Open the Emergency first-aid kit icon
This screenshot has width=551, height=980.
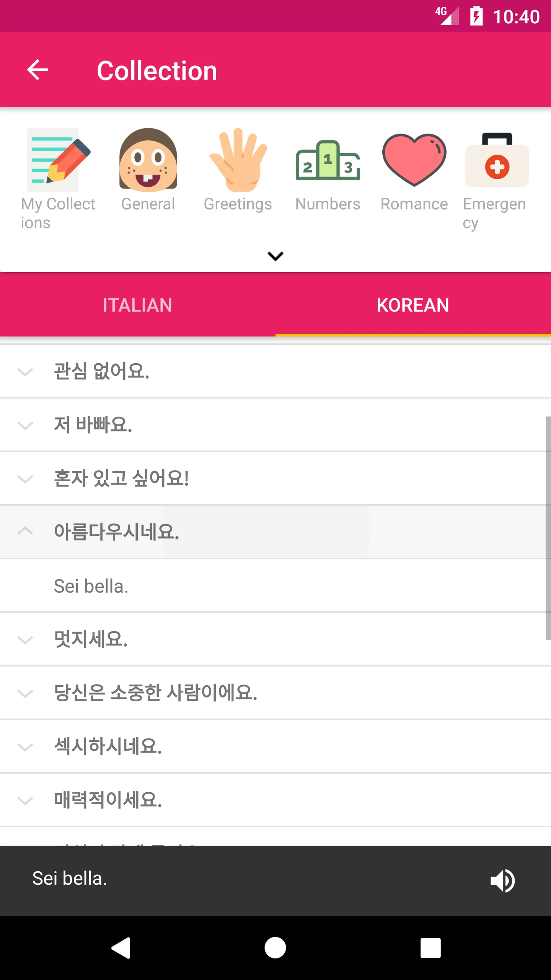pos(497,160)
